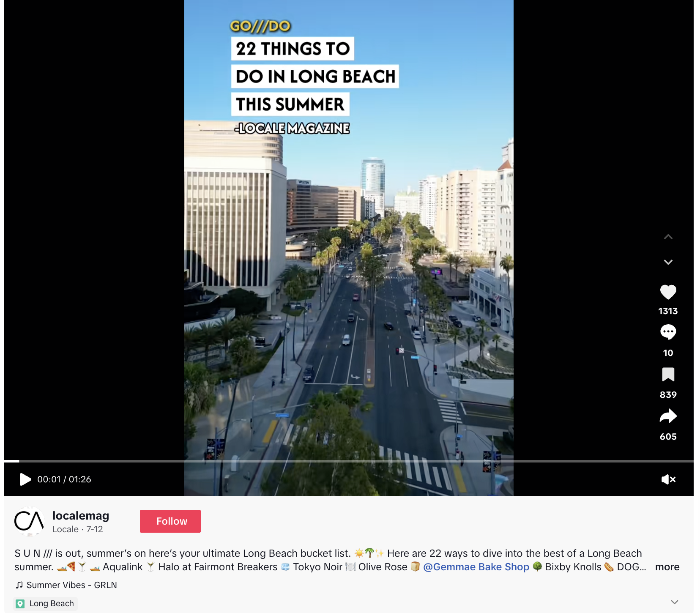Screen dimensions: 700x613
Task: Expand the section using bottom-right chevron
Action: 675,602
